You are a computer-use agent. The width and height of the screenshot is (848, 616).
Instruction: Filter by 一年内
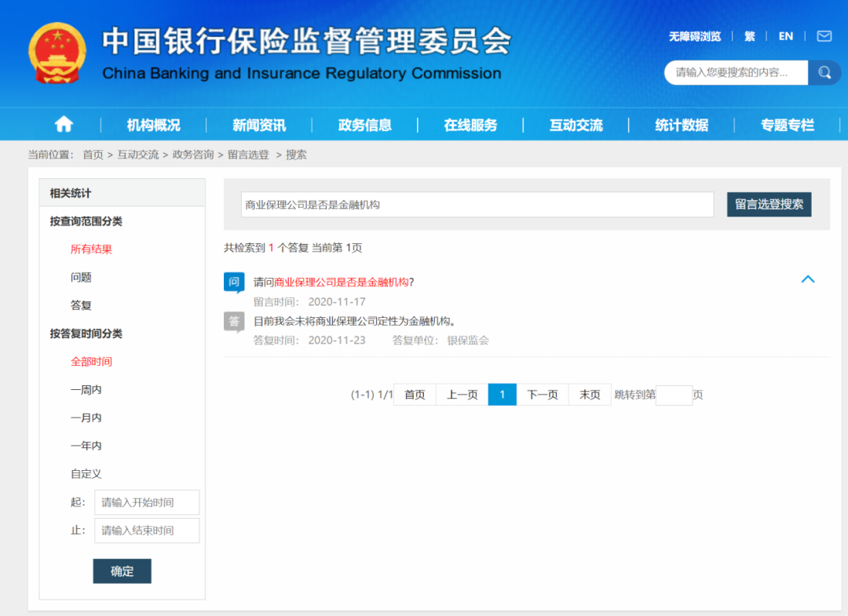pyautogui.click(x=86, y=446)
